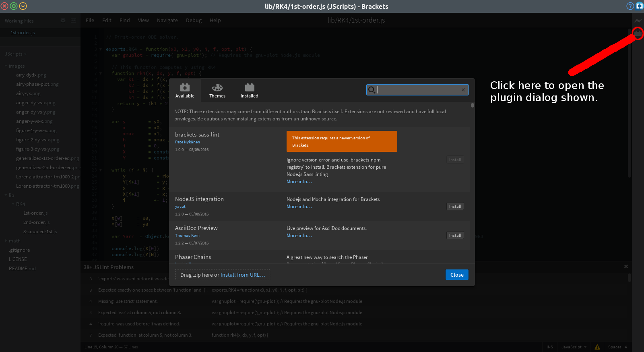The image size is (644, 352).
Task: Switch to the Themes tab
Action: click(217, 91)
